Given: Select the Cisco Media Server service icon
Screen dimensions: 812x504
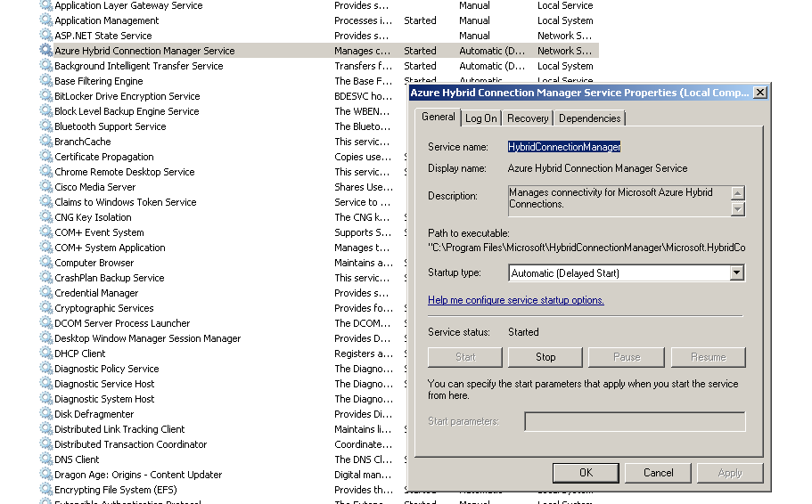Looking at the screenshot, I should click(46, 187).
